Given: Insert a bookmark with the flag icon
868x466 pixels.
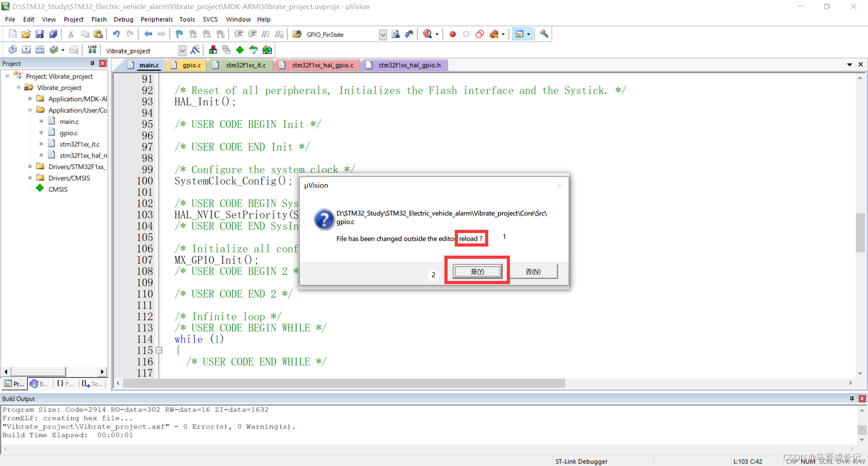Looking at the screenshot, I should (x=179, y=34).
